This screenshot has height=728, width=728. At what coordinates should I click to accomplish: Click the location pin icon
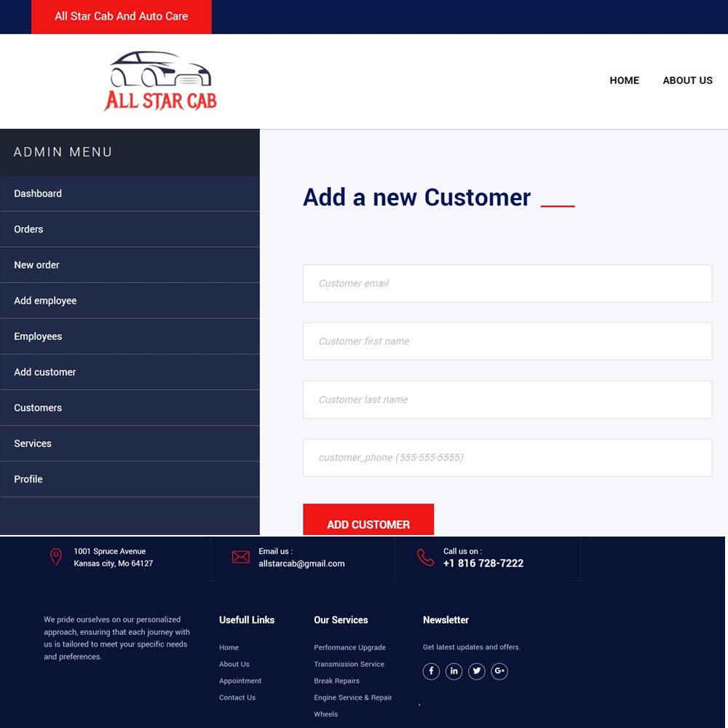point(56,558)
